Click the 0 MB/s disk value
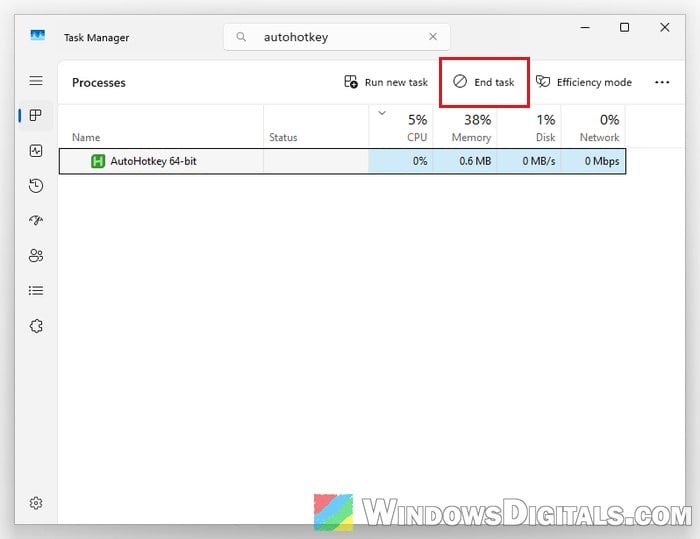Screen dimensions: 700x539 (539, 161)
